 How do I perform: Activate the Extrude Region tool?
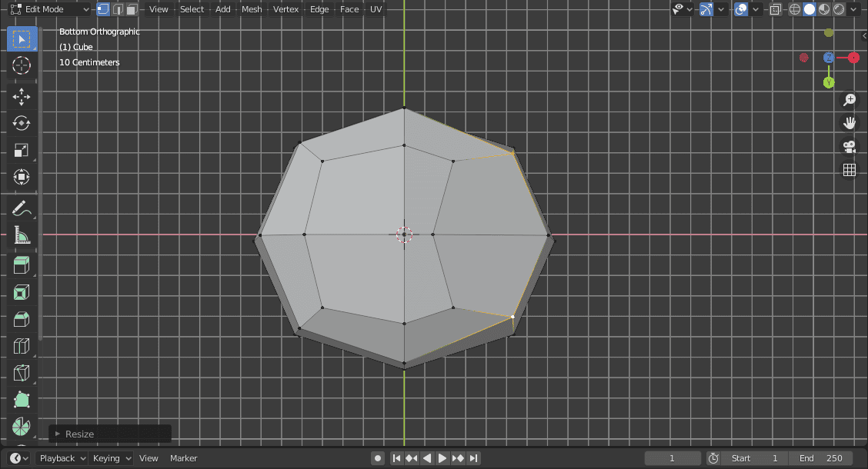click(22, 264)
